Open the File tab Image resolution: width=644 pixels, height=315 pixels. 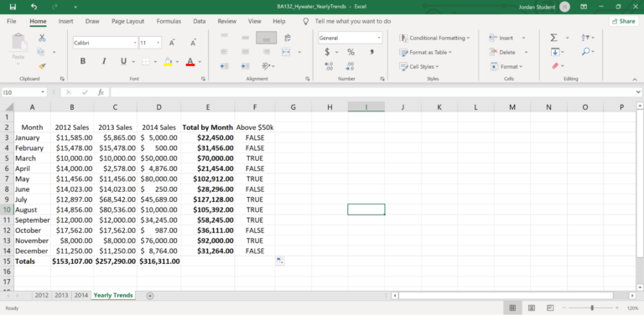click(x=12, y=21)
